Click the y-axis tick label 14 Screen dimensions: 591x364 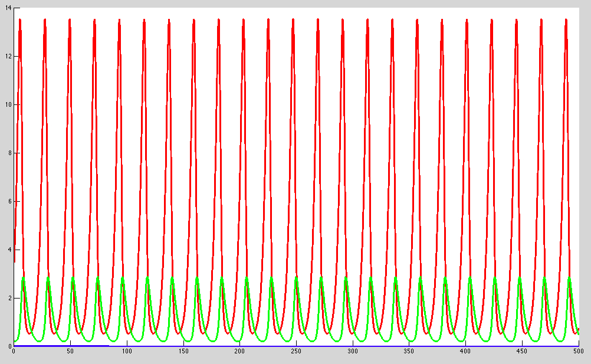(6, 8)
